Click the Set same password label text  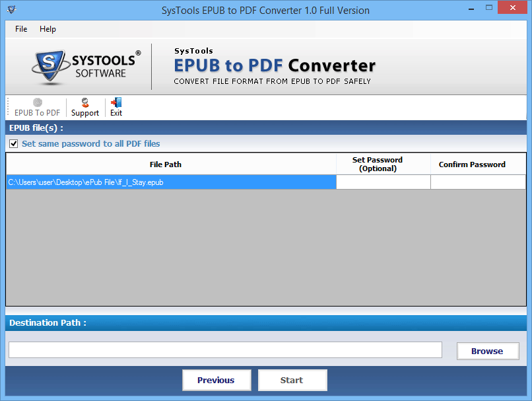coord(91,143)
